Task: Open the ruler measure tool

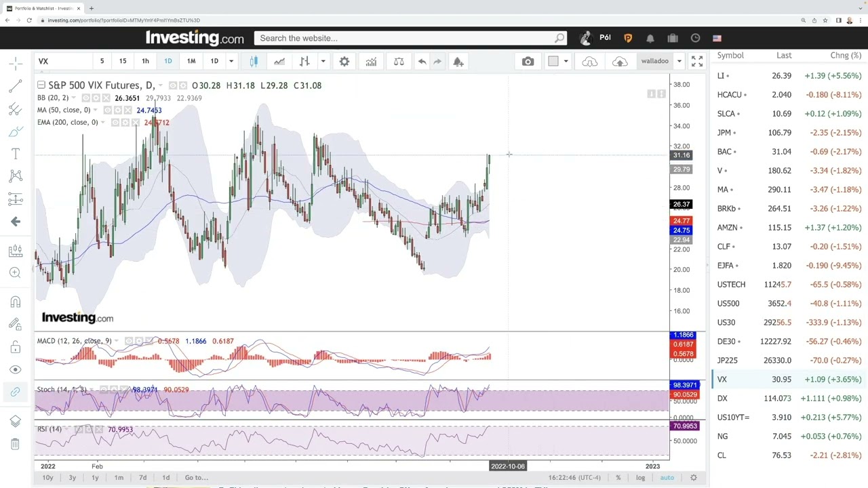Action: (x=15, y=251)
